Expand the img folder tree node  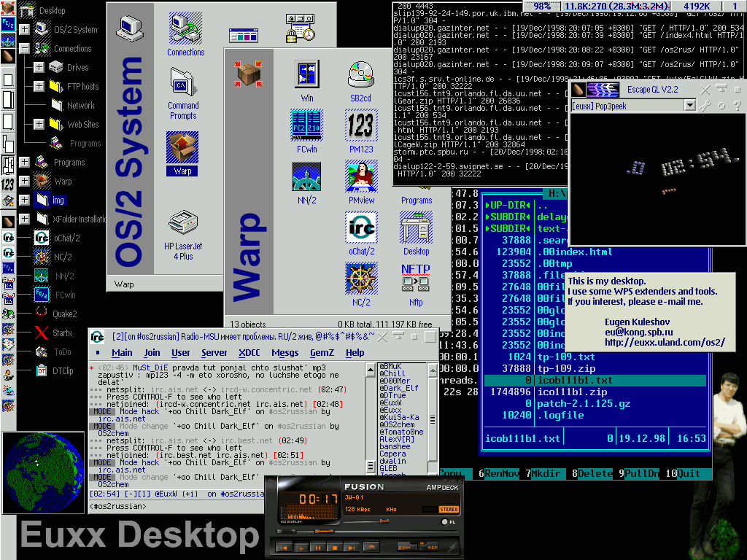24,200
